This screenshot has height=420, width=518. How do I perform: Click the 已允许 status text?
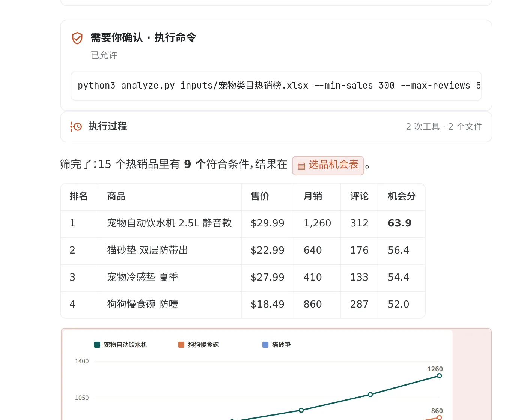tap(104, 55)
